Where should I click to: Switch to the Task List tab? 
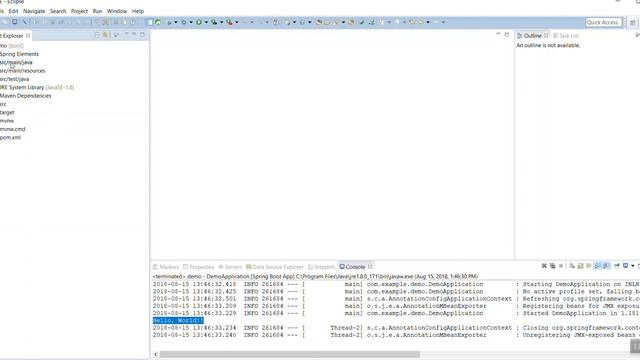coord(566,36)
